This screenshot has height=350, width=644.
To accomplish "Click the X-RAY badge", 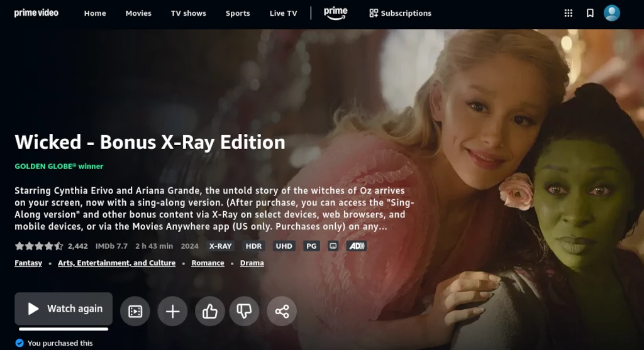I will pyautogui.click(x=221, y=246).
